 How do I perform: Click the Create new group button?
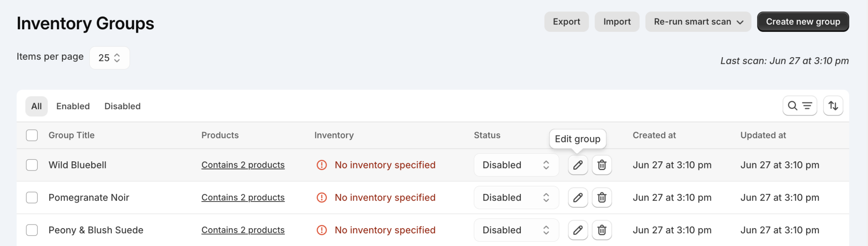(x=802, y=22)
